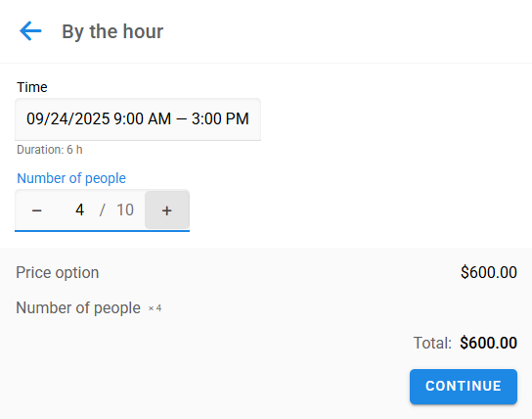
Task: Click the 3:00 PM end time
Action: click(220, 118)
